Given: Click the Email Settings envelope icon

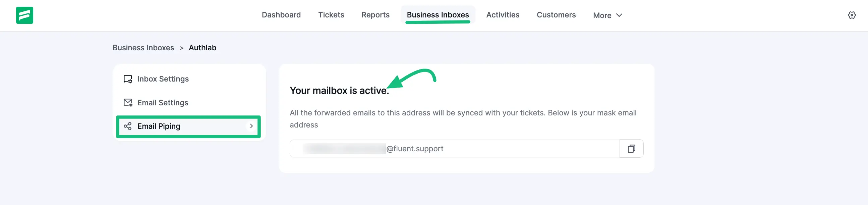Looking at the screenshot, I should pos(127,103).
